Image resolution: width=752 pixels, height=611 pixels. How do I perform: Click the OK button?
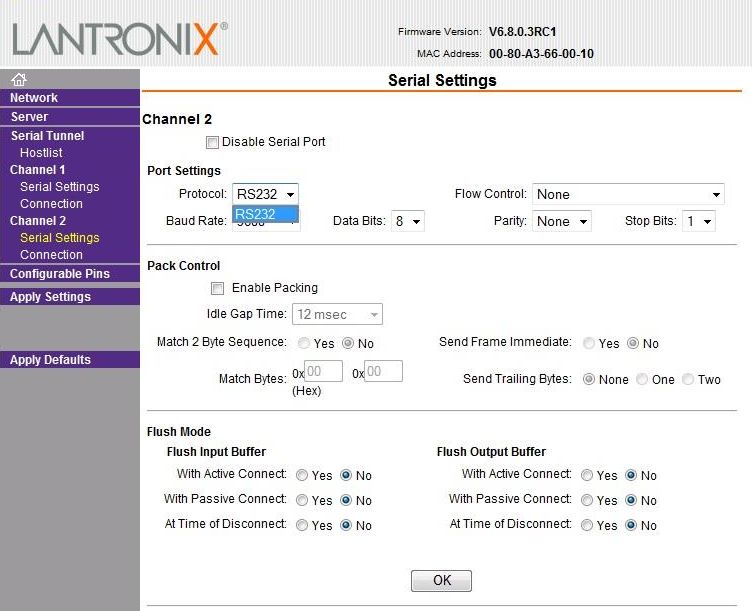(x=441, y=580)
